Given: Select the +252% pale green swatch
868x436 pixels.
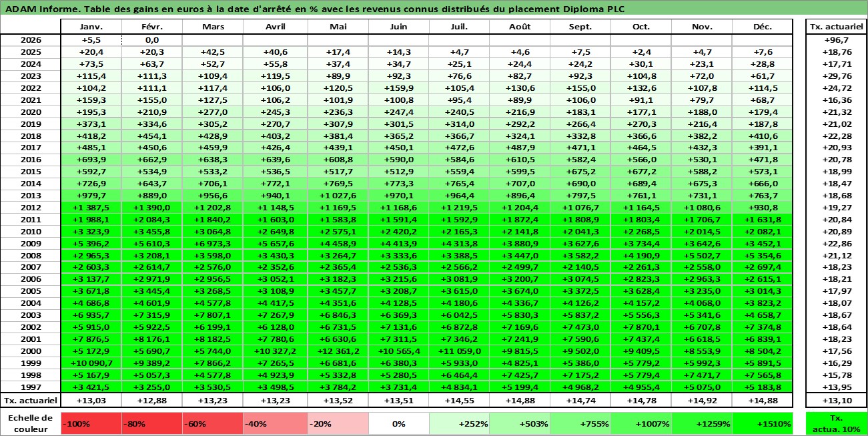Looking at the screenshot, I should [459, 423].
